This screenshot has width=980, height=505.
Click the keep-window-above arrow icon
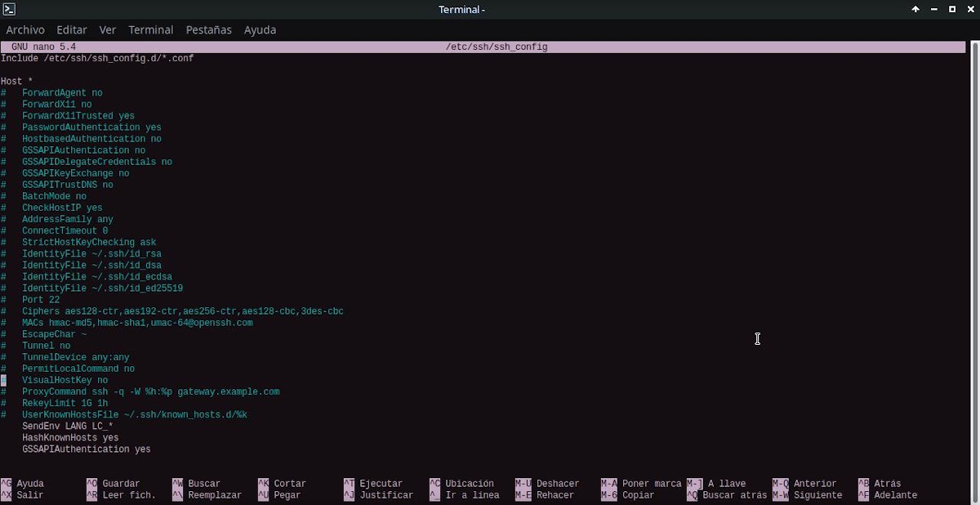915,9
